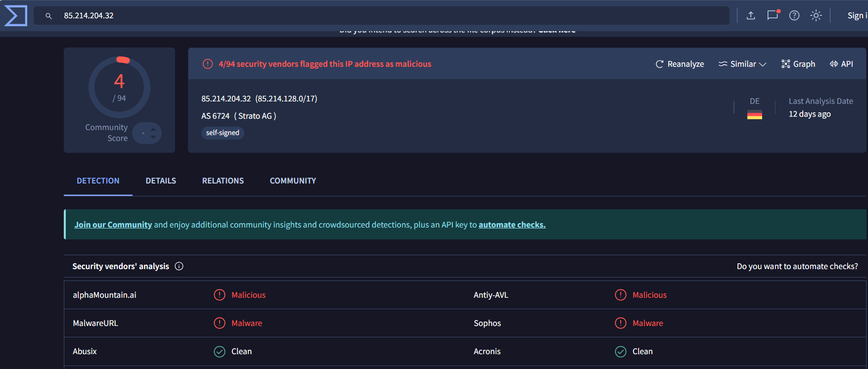Screen dimensions: 868x369
Task: Follow the Join our Community link
Action: coord(113,225)
